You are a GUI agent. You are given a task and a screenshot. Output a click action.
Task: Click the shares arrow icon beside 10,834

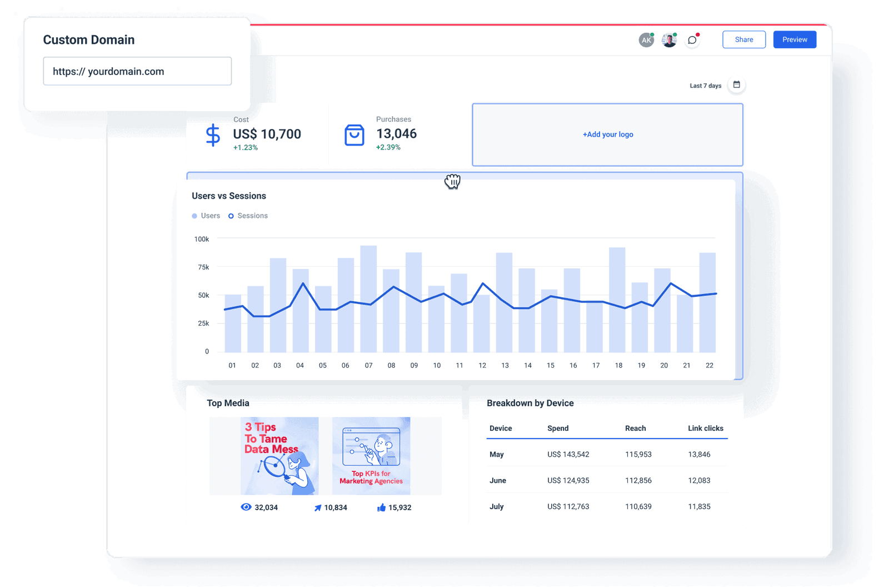coord(318,507)
